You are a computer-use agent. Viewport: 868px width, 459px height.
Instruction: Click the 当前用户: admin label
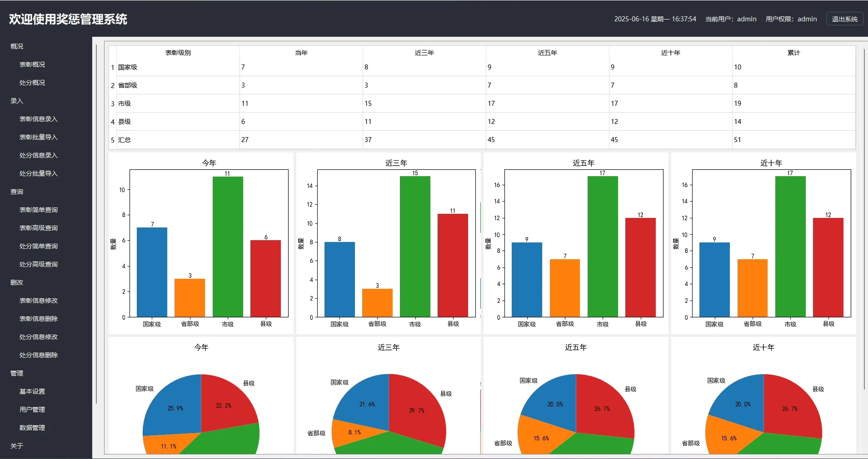731,19
